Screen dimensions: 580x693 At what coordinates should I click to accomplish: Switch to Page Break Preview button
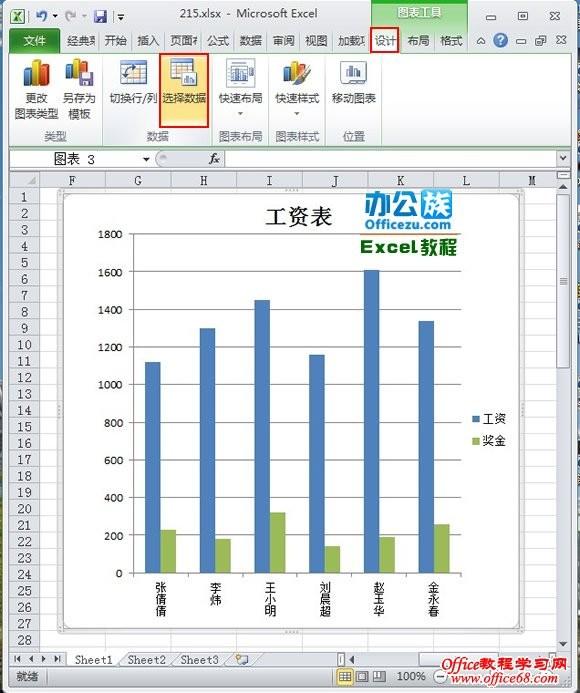[x=379, y=676]
